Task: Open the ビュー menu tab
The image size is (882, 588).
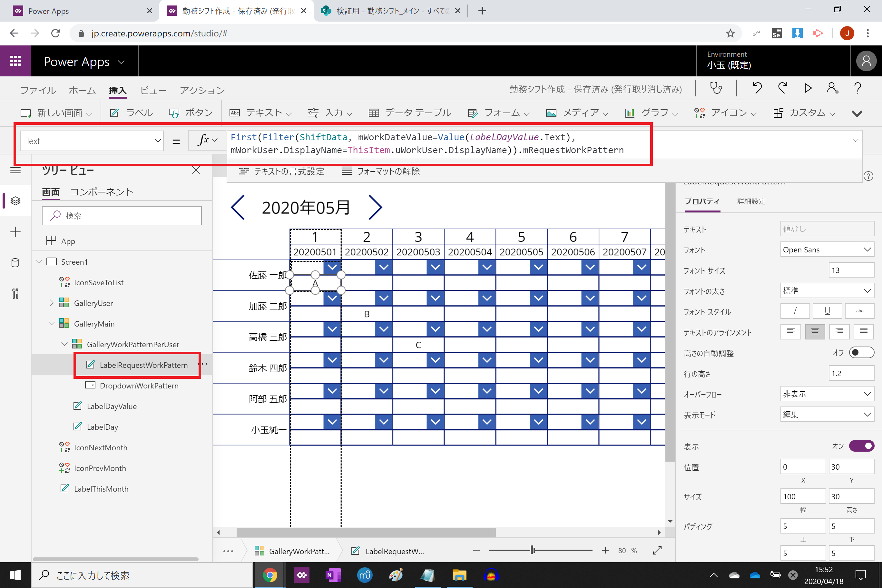Action: (x=153, y=90)
